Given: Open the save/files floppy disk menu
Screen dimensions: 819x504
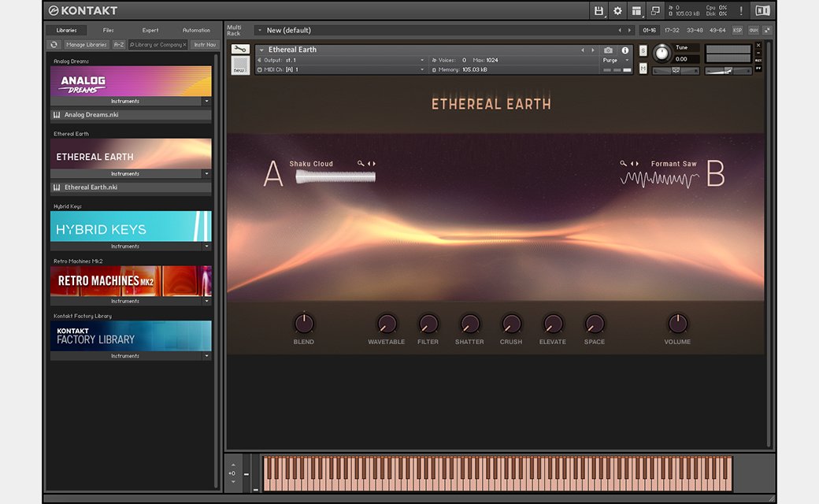Looking at the screenshot, I should tap(598, 10).
